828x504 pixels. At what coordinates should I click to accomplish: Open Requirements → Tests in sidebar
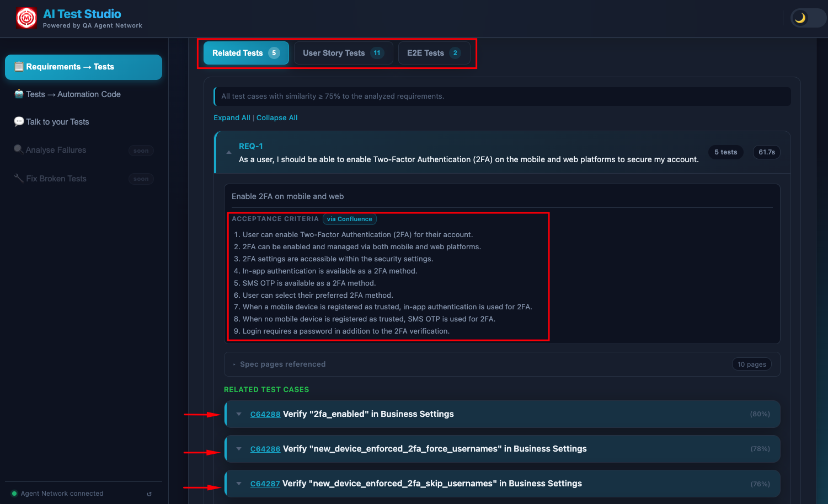point(83,67)
